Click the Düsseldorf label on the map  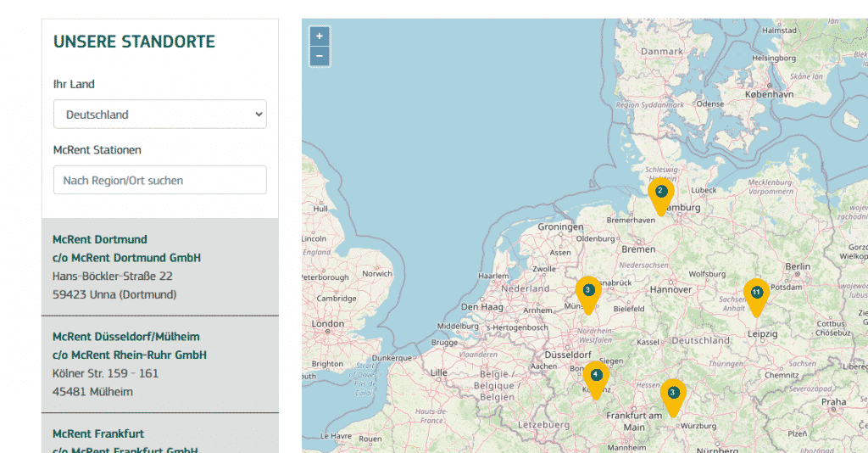coord(568,355)
